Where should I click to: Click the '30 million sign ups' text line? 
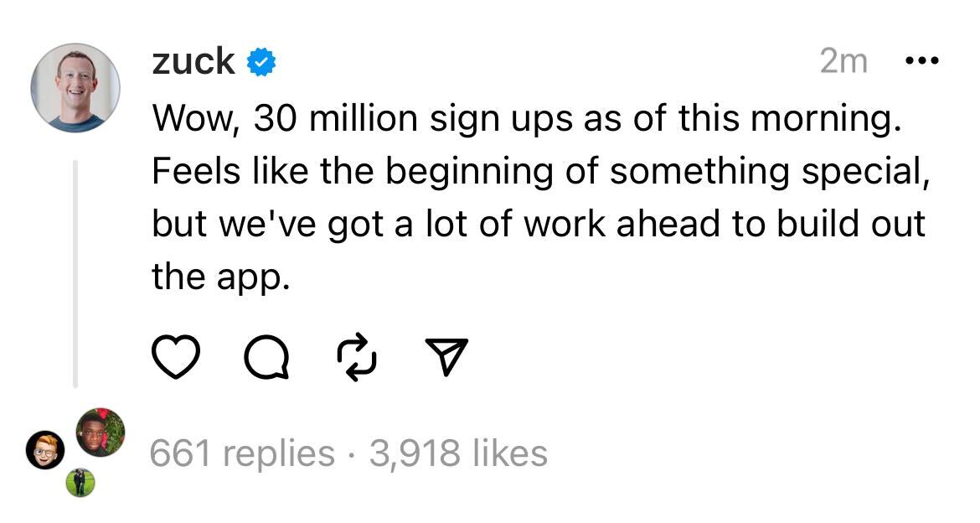(528, 118)
